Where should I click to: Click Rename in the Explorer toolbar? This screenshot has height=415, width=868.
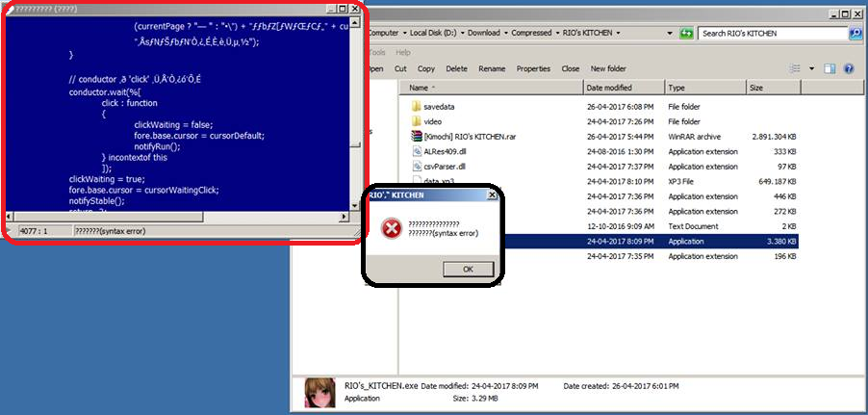click(492, 68)
